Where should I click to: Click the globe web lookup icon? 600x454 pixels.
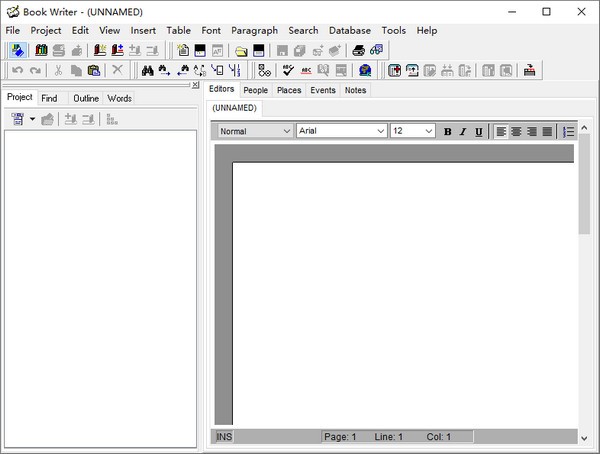click(x=365, y=70)
